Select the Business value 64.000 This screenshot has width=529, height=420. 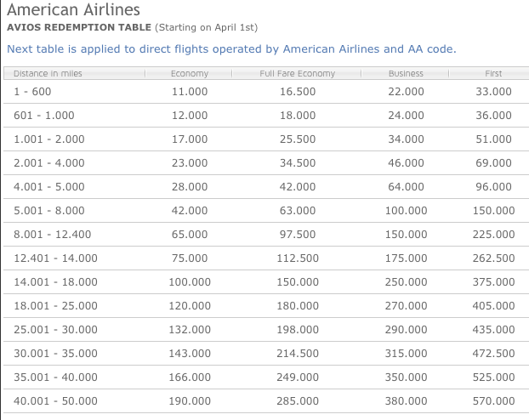click(406, 186)
